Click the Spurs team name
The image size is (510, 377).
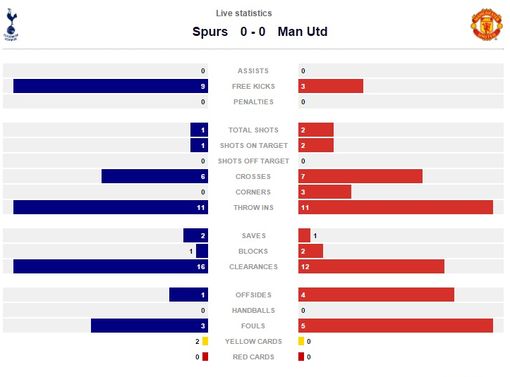pos(210,32)
